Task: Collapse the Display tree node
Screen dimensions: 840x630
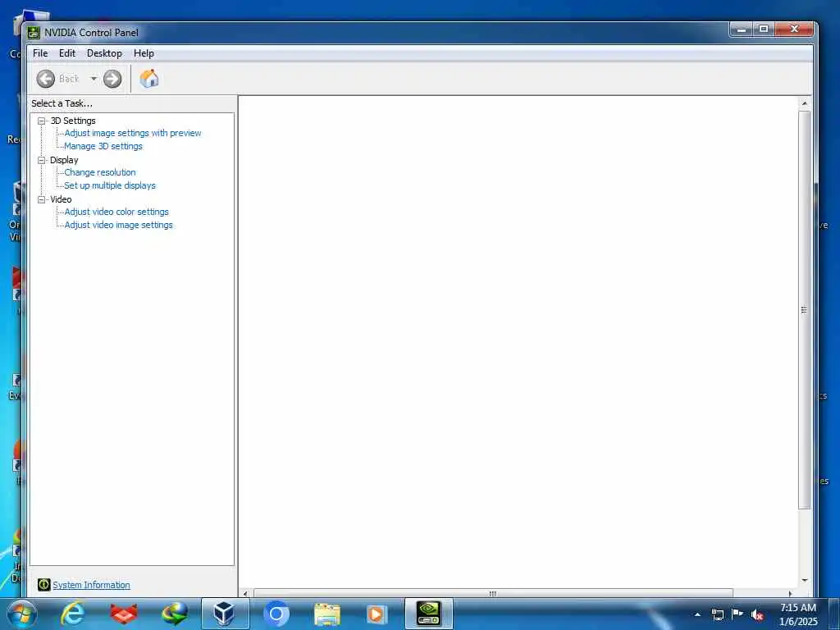Action: click(x=41, y=160)
